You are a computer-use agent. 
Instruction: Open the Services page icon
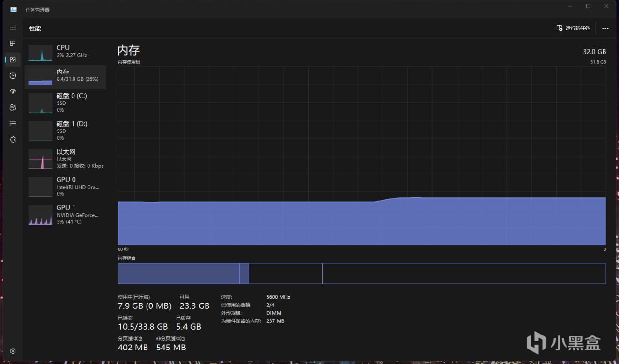(x=13, y=139)
